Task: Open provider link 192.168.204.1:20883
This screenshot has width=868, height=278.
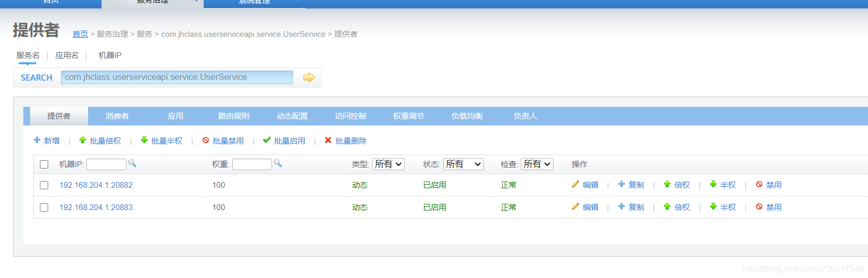Action: [x=96, y=207]
